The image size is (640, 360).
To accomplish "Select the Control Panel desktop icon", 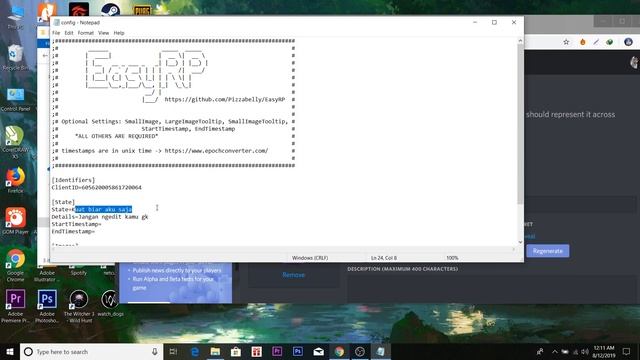I will click(16, 99).
